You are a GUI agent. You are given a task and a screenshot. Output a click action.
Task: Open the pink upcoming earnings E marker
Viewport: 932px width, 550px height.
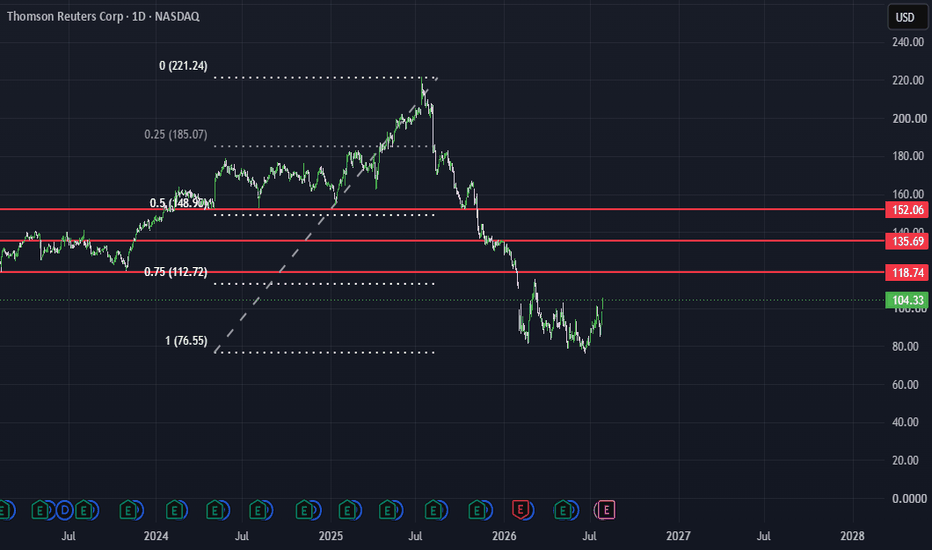click(x=606, y=510)
